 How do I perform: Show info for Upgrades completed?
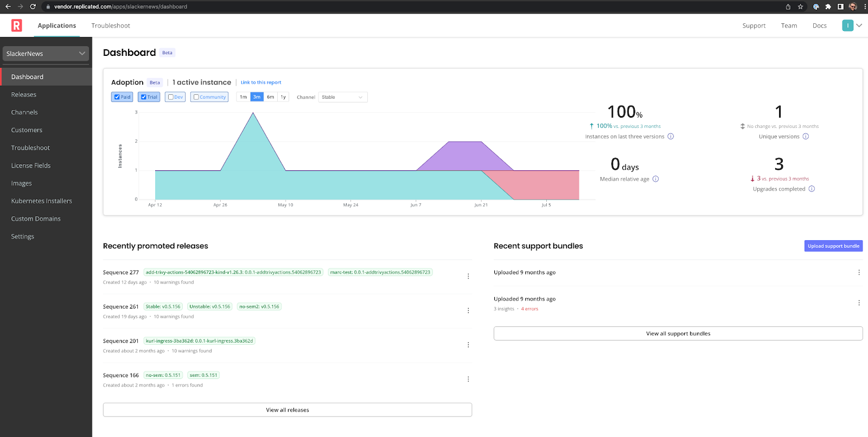(x=812, y=189)
